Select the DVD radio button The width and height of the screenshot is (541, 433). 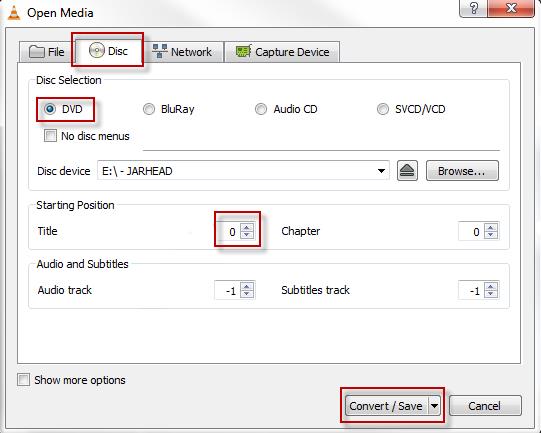(50, 109)
